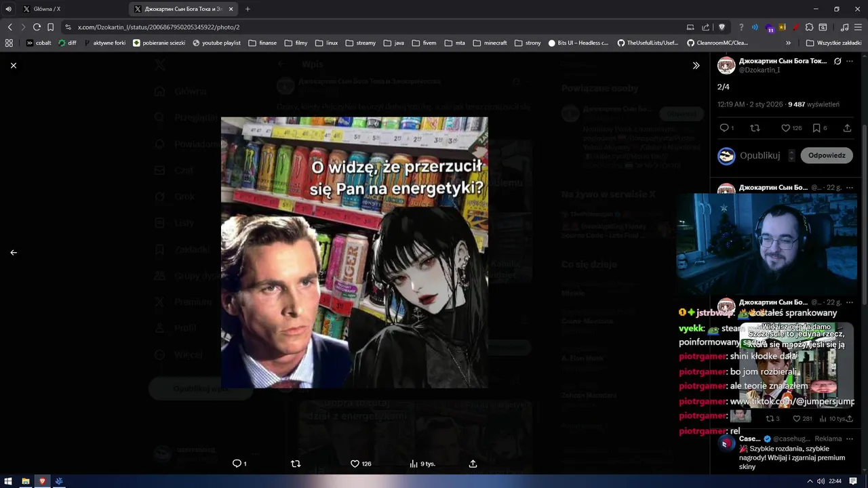Open the Windows Start menu
Viewport: 868px width, 488px height.
(x=9, y=481)
